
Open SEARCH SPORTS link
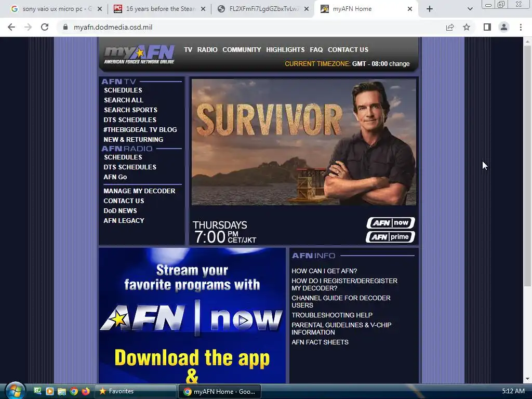(130, 110)
